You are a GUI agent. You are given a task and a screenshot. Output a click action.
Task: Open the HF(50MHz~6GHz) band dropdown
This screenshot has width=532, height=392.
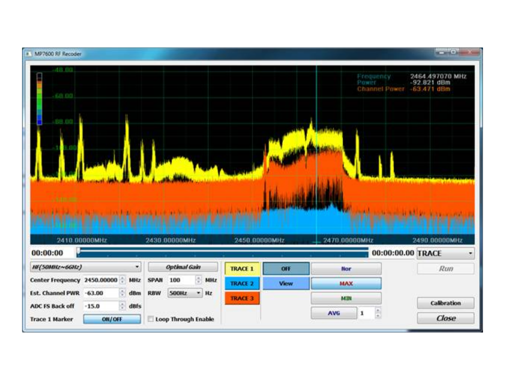(85, 267)
